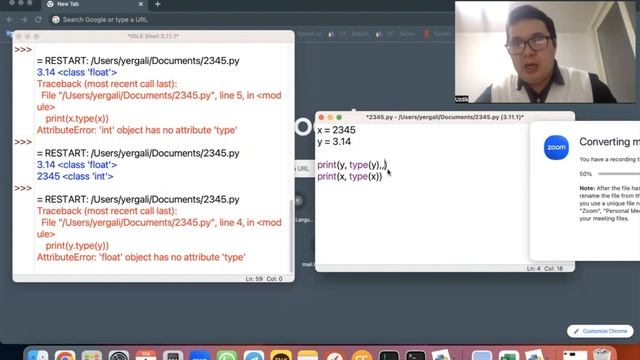Click the shell status 'Ln: 59 Col: 0'
The width and height of the screenshot is (640, 360).
click(x=264, y=279)
